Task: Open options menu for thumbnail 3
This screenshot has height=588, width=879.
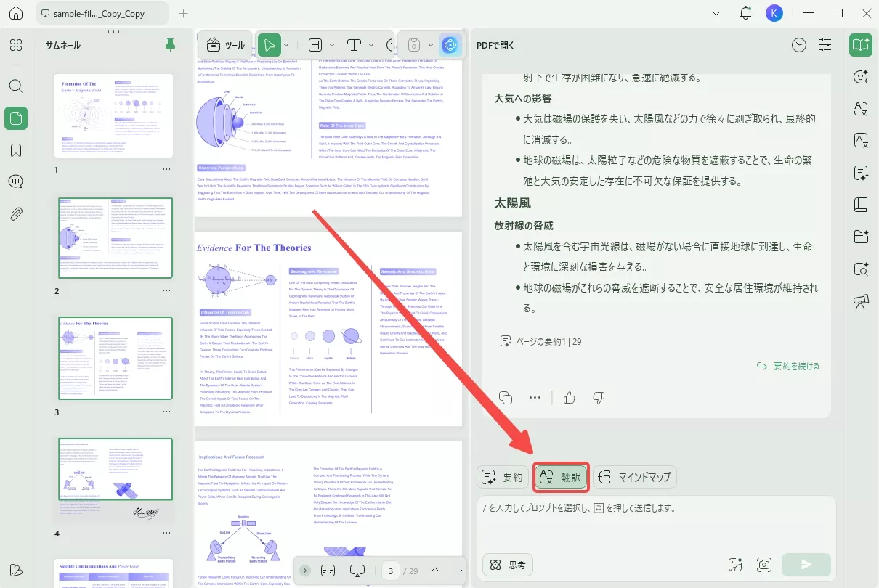Action: point(166,412)
